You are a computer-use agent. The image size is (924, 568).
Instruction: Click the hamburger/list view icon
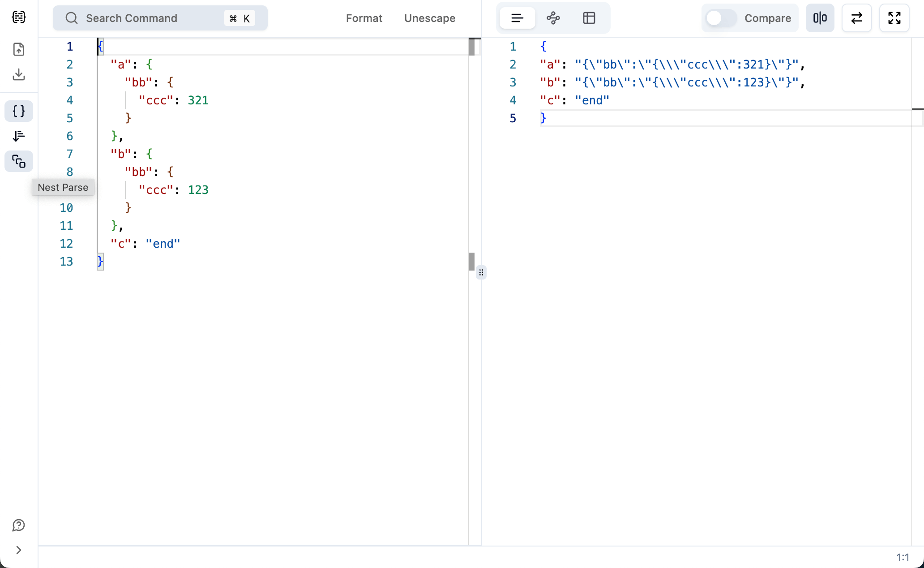(518, 18)
